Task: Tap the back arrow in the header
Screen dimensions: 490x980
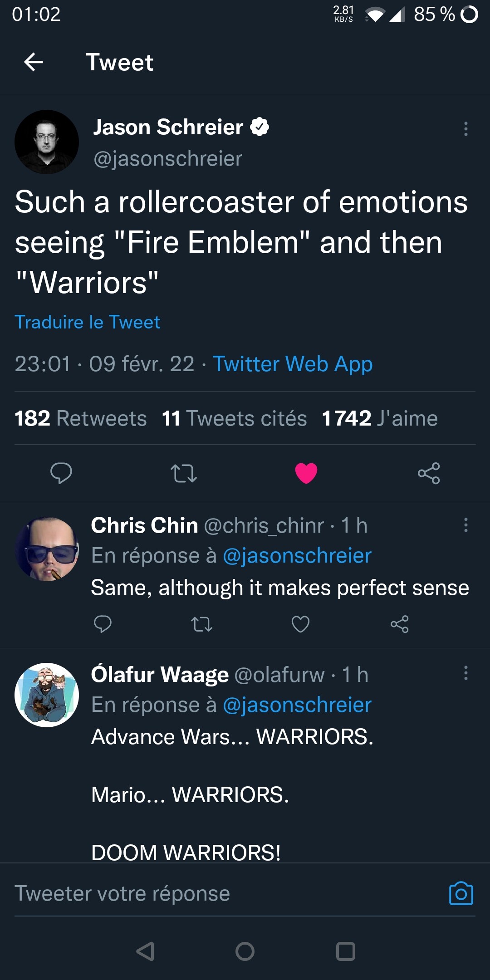Action: coord(34,62)
